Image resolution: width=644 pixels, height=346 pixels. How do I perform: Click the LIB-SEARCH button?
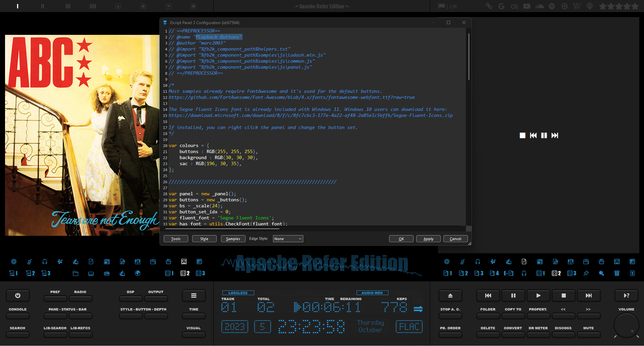[55, 335]
